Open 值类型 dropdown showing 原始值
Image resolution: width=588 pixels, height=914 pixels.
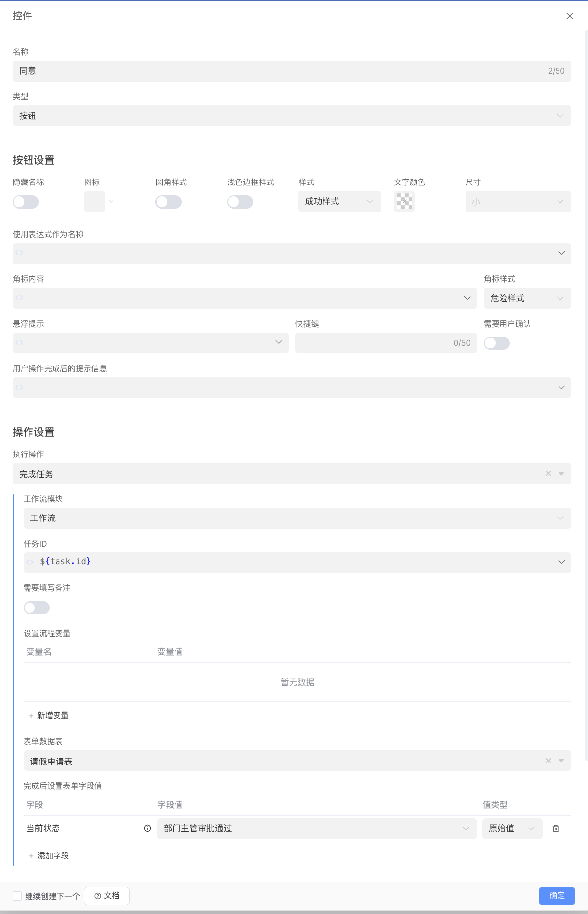pos(512,828)
